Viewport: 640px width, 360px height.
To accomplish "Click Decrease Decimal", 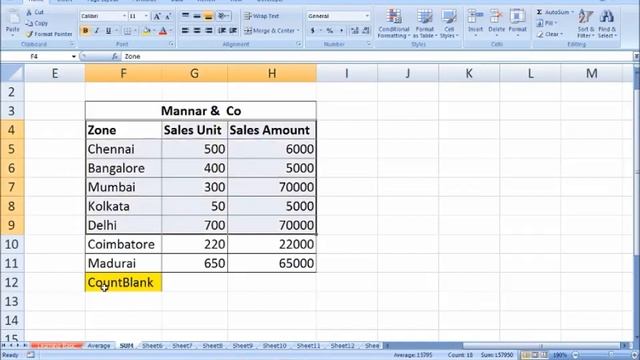I will [x=366, y=31].
